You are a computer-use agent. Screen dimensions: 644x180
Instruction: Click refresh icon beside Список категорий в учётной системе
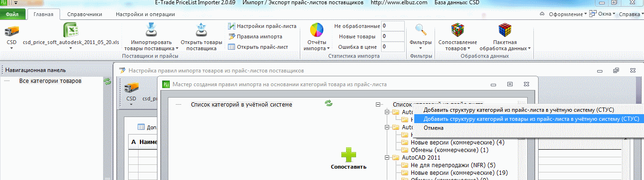(x=329, y=103)
